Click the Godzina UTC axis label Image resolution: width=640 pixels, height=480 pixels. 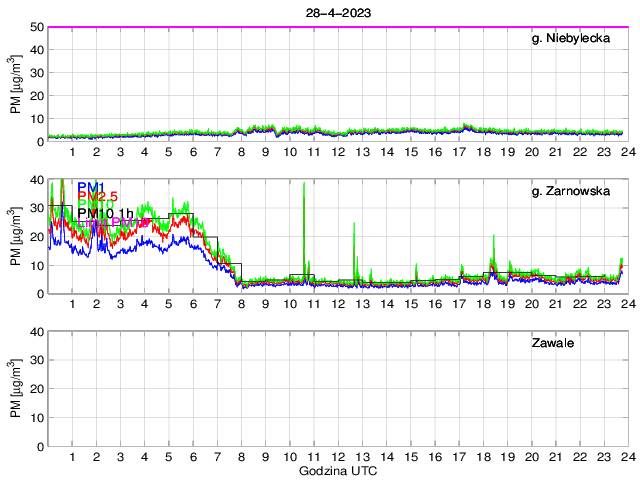[x=336, y=470]
